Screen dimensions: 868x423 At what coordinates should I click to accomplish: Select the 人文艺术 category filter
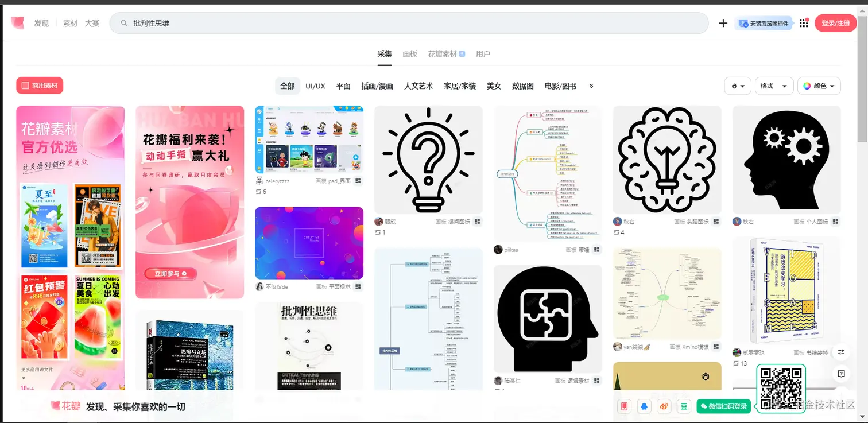418,86
